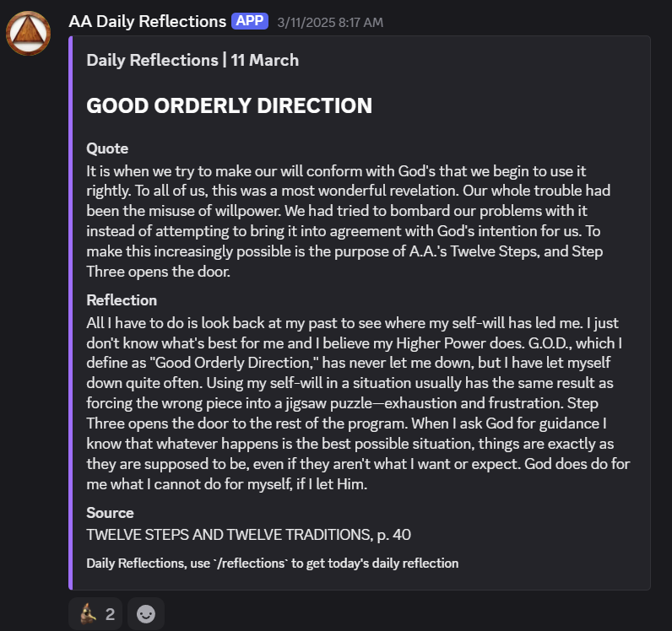Click the APP badge beside the bot name

pyautogui.click(x=250, y=21)
